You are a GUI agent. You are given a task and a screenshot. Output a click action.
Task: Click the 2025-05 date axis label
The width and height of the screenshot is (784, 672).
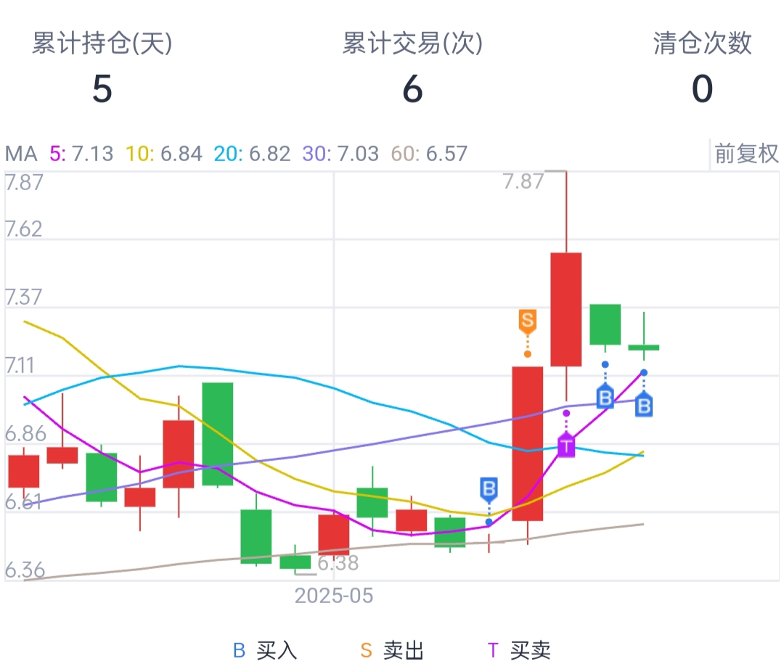click(x=333, y=596)
